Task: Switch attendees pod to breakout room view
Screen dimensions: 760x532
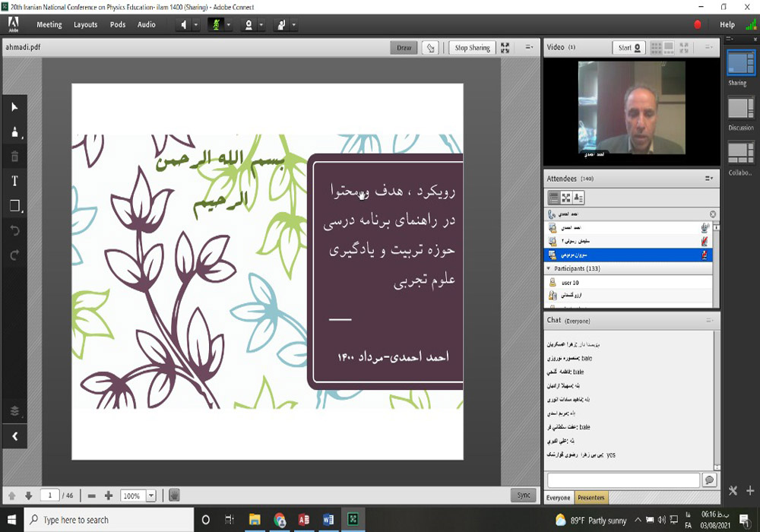Action: (x=566, y=198)
